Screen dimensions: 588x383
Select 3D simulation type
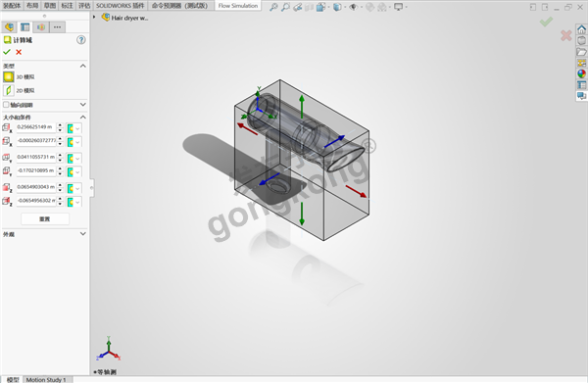point(9,76)
